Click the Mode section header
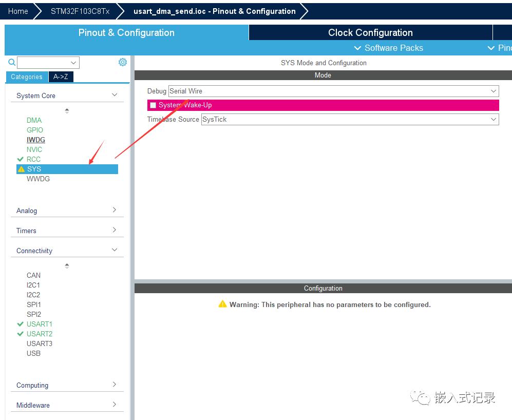 pyautogui.click(x=323, y=75)
